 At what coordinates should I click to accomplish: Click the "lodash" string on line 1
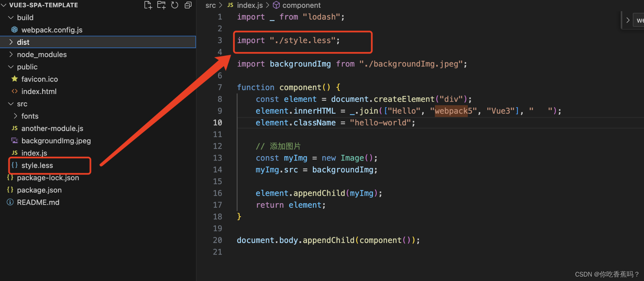(x=321, y=17)
